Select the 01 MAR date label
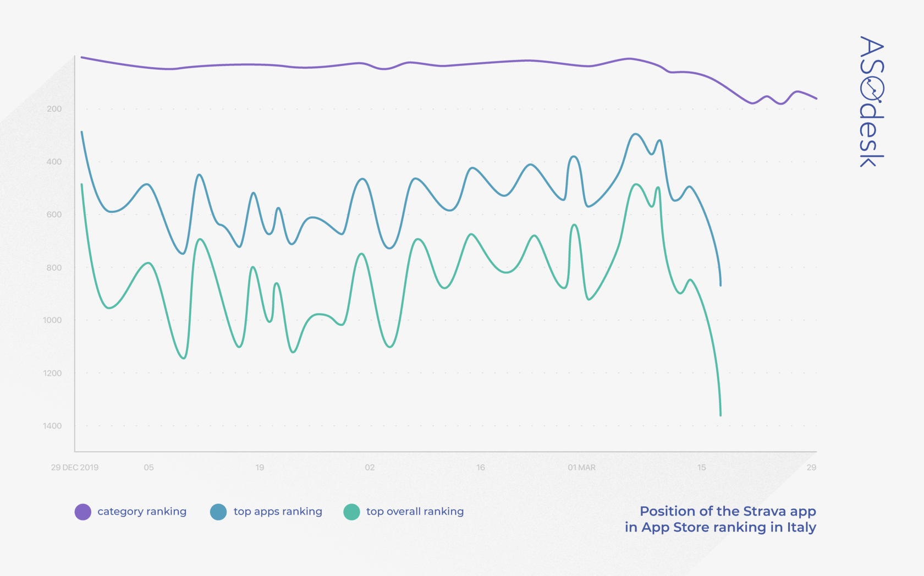 tap(581, 468)
